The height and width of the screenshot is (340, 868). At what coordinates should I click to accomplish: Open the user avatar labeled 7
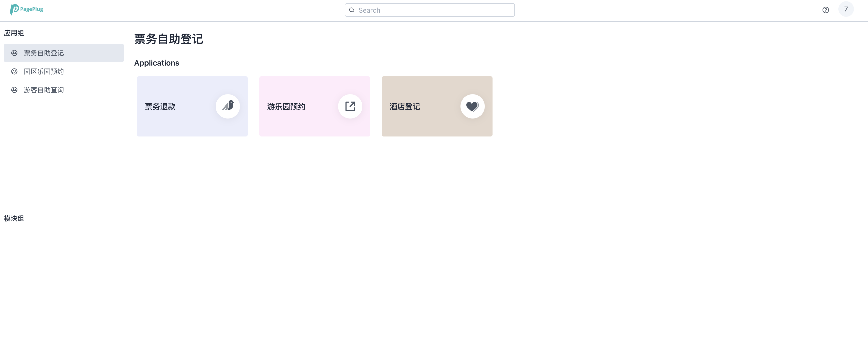tap(846, 9)
